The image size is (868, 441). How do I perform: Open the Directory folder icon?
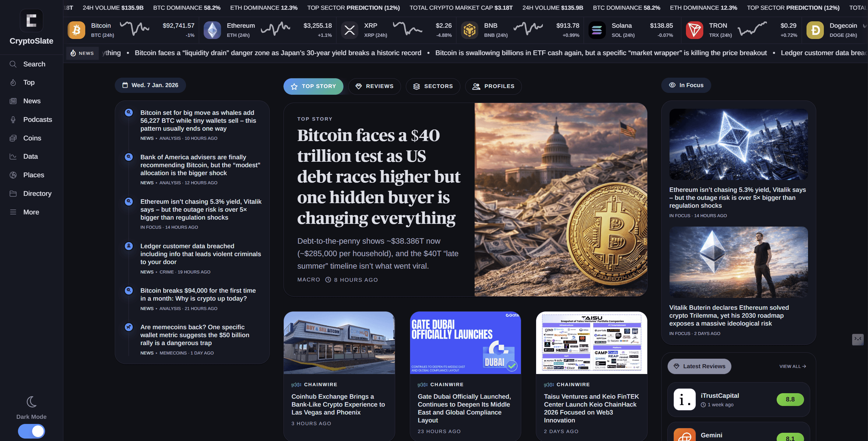coord(13,193)
